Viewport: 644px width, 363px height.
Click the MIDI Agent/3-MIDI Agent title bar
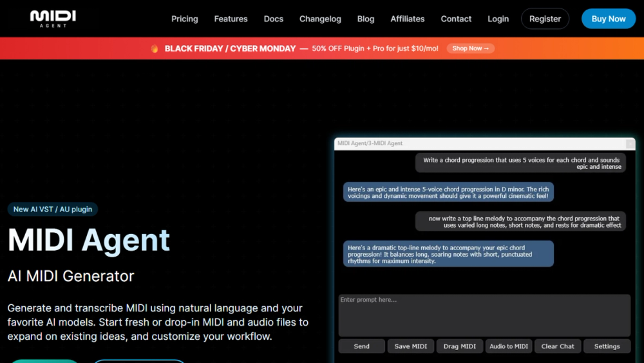click(x=484, y=144)
